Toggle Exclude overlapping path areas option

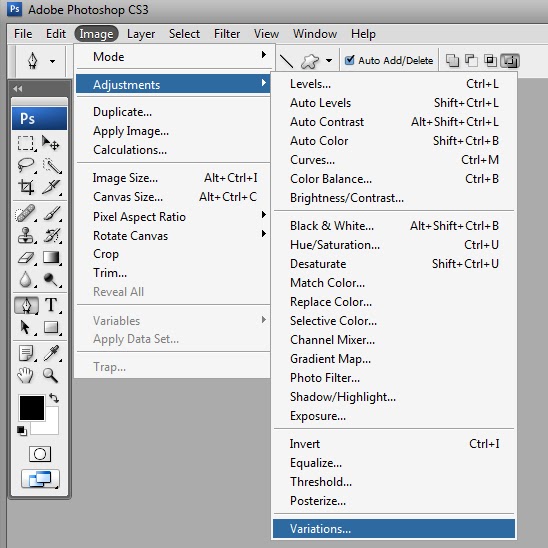[x=510, y=60]
